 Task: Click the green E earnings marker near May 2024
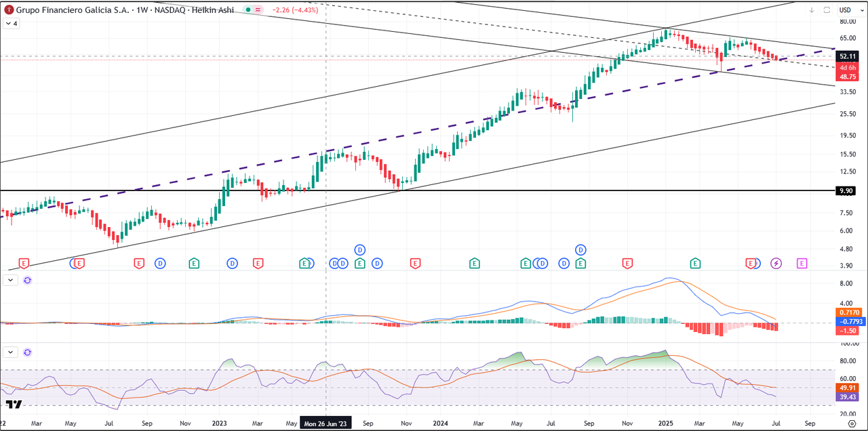pos(526,263)
